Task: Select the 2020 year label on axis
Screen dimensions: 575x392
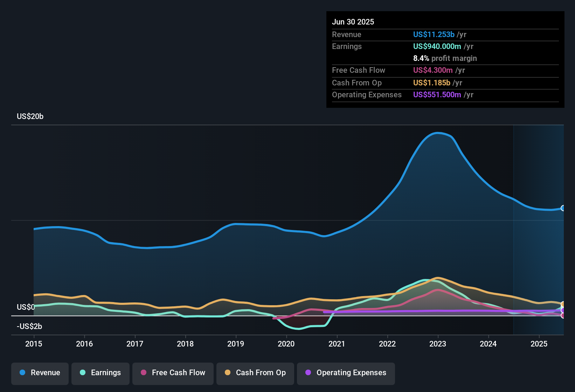Action: pyautogui.click(x=286, y=344)
